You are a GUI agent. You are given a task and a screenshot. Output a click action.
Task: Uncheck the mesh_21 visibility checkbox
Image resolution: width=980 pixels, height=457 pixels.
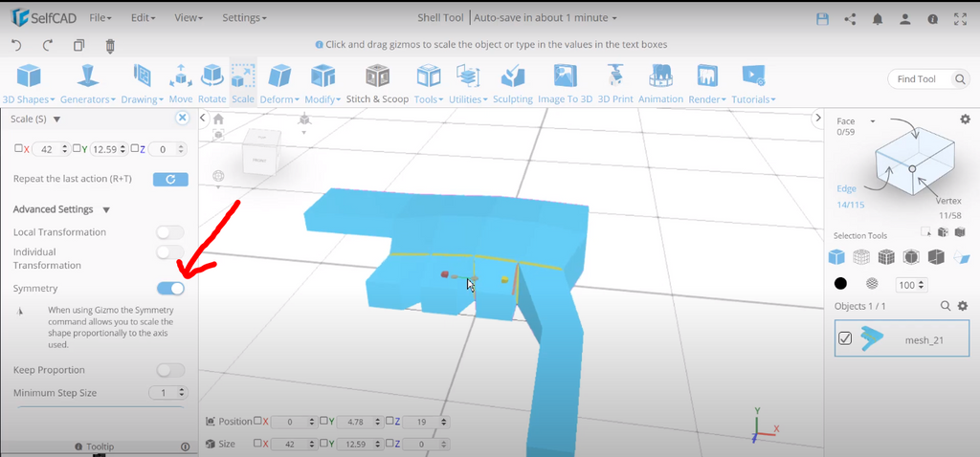[845, 338]
